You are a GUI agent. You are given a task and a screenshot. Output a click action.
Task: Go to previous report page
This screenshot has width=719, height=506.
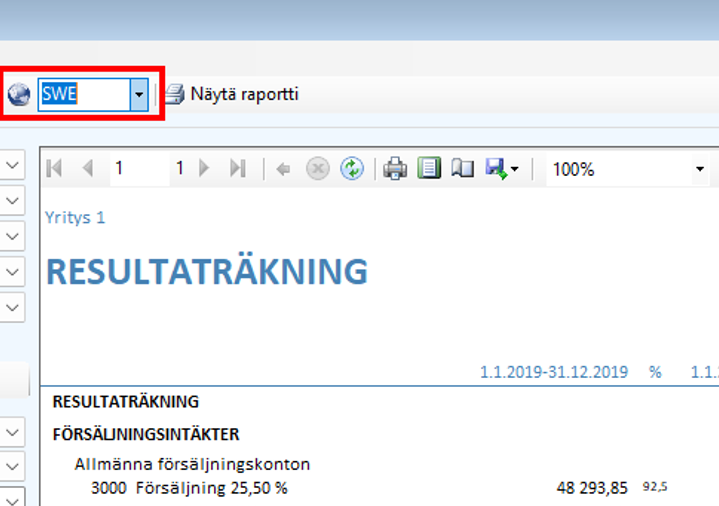pos(88,169)
